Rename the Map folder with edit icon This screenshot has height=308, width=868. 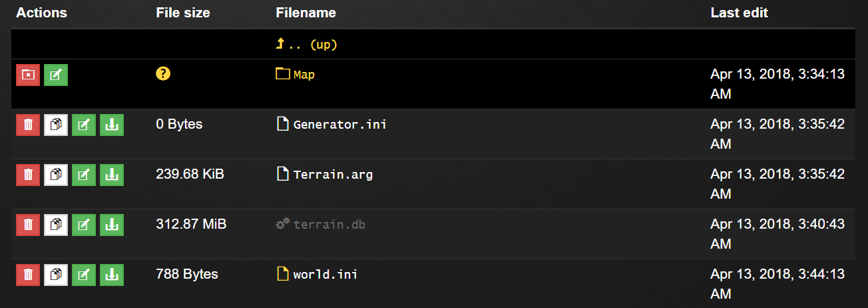[x=56, y=75]
